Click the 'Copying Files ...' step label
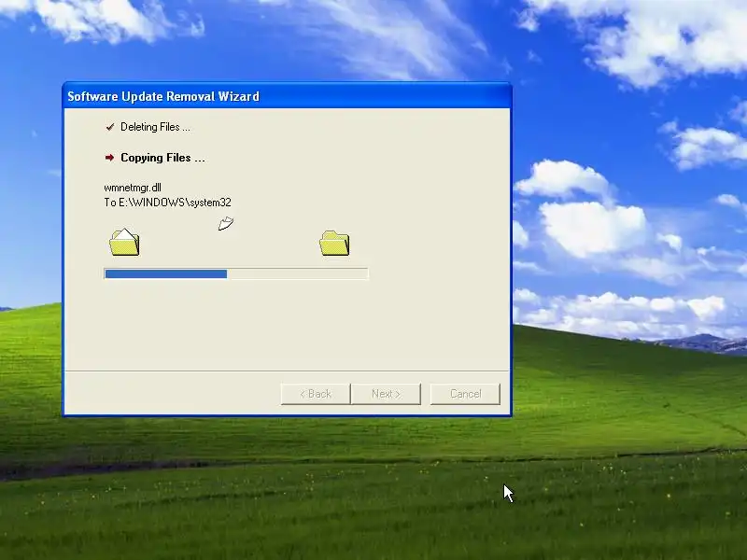The image size is (747, 560). tap(162, 158)
